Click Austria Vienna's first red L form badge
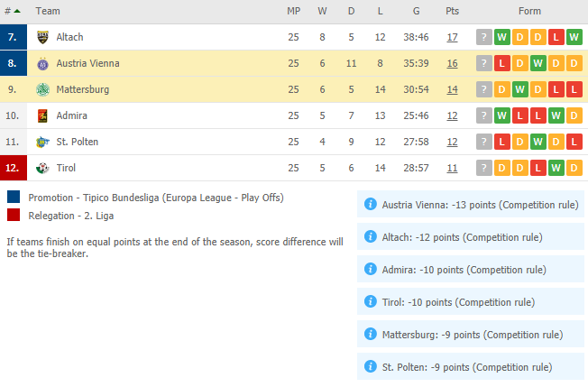The width and height of the screenshot is (588, 387). pos(502,63)
